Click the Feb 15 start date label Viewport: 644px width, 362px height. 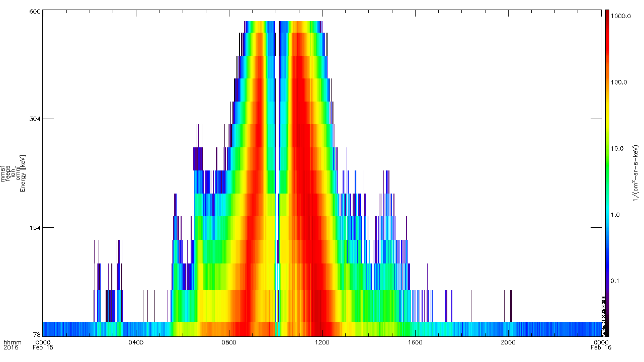(43, 347)
